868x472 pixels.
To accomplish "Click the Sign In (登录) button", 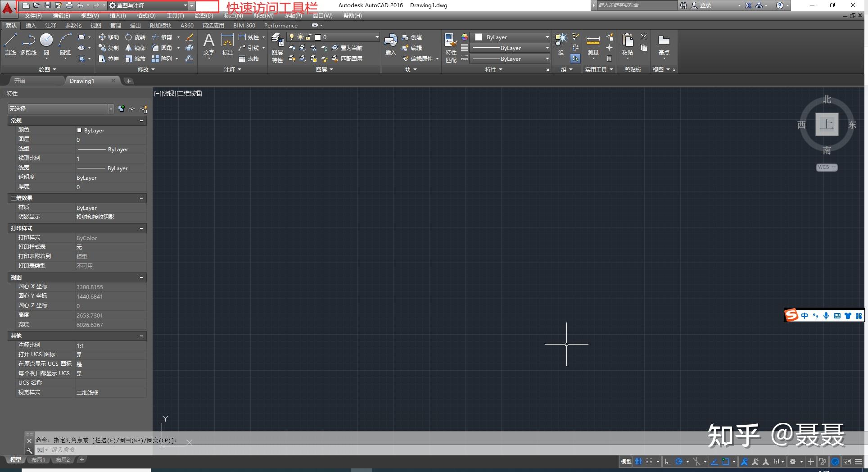I will pos(701,5).
